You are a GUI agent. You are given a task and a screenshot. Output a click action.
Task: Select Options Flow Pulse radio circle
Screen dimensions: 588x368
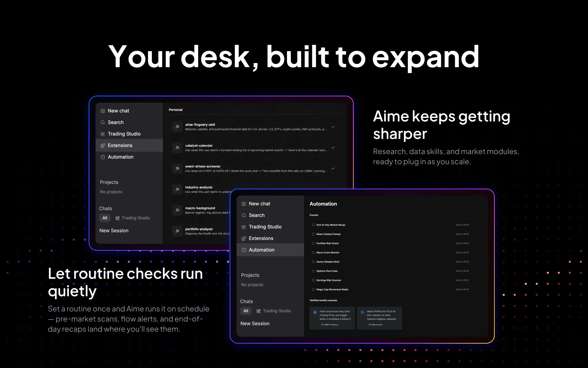(x=313, y=271)
